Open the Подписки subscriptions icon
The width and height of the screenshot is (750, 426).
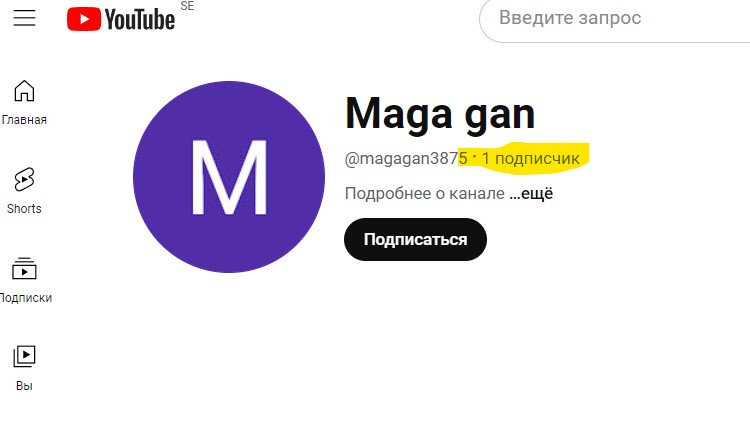[x=24, y=268]
